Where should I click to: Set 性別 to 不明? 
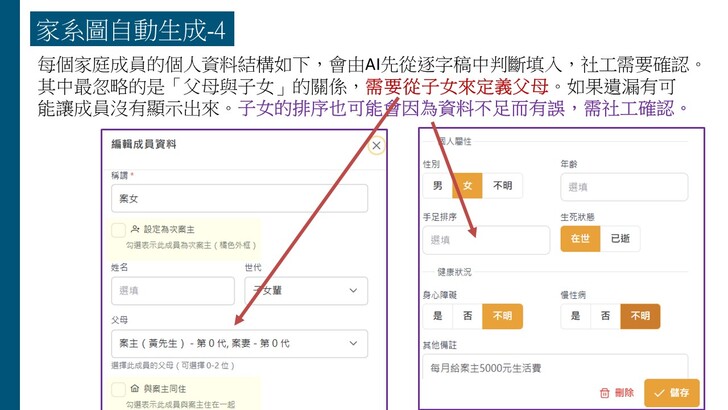click(x=502, y=186)
